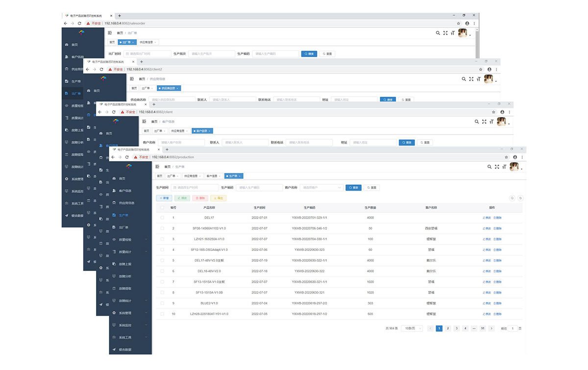588x370 pixels.
Task: Switch to the 出厂单 tab in the production window
Action: point(172,176)
